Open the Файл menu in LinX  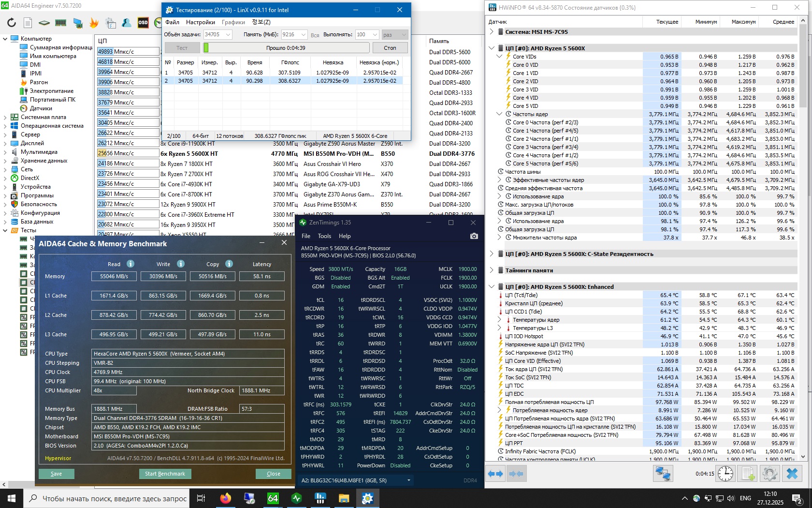pyautogui.click(x=172, y=22)
